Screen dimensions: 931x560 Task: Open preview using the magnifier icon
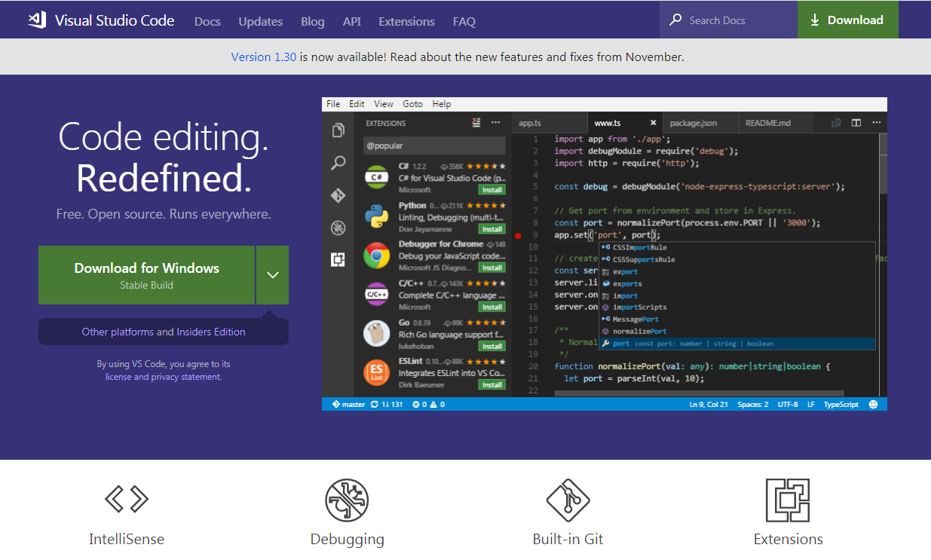[x=837, y=122]
